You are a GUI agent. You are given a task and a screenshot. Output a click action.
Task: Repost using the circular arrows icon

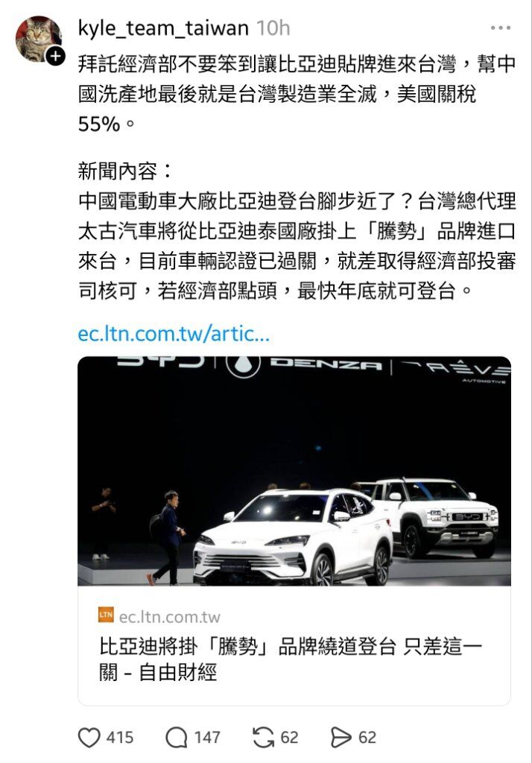click(263, 737)
